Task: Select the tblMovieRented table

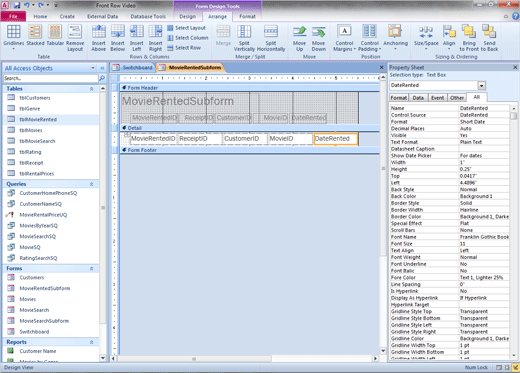Action: [x=51, y=119]
